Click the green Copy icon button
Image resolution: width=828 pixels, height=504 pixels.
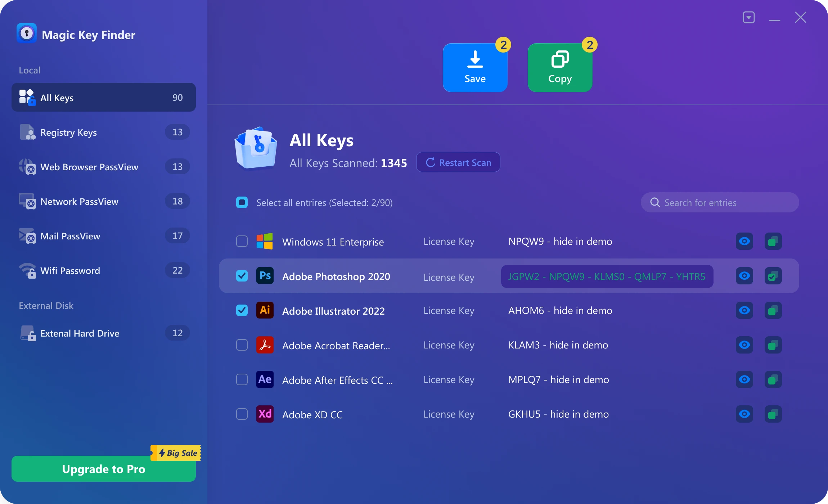(560, 68)
